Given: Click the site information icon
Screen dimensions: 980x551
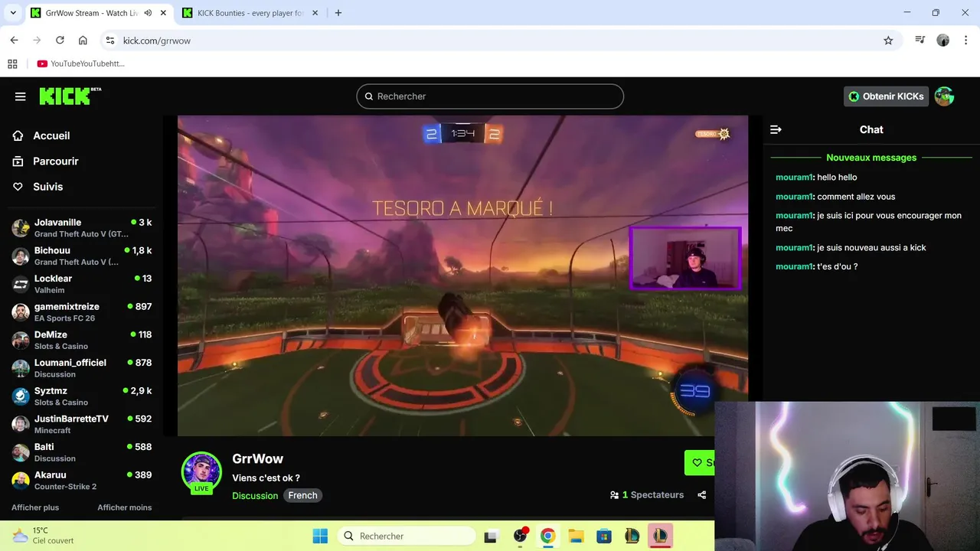Looking at the screenshot, I should [109, 41].
